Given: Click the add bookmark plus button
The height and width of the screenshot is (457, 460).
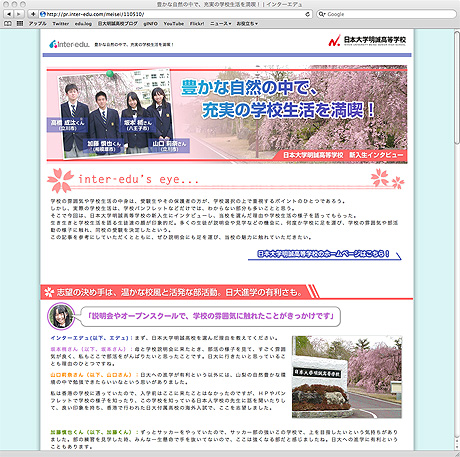Looking at the screenshot, I should tap(33, 14).
